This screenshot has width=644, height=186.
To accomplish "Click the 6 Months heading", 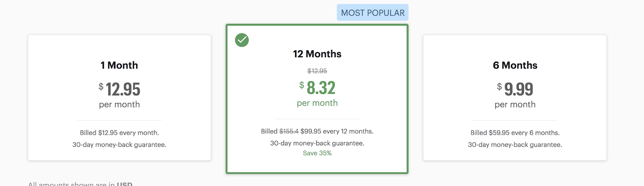I will tap(515, 65).
